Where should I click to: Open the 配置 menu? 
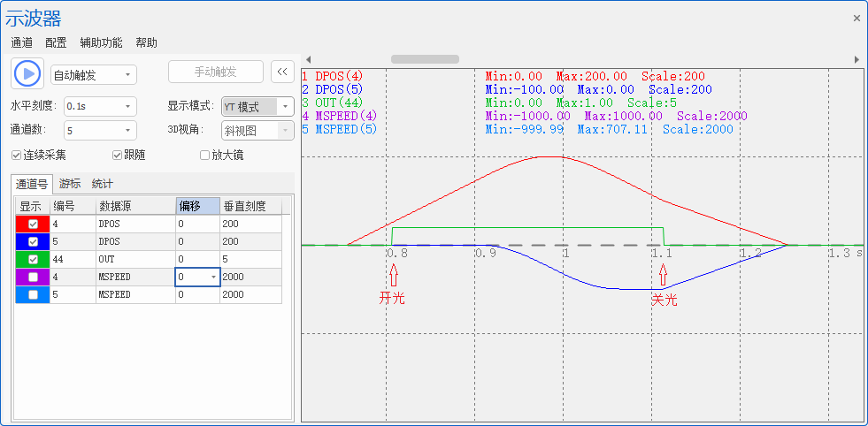pyautogui.click(x=56, y=42)
